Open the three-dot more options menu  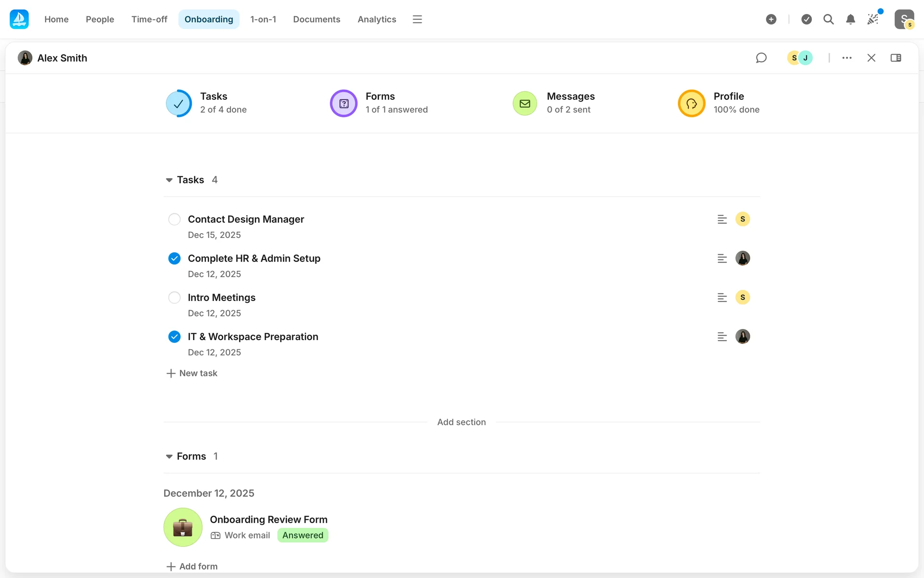point(847,58)
